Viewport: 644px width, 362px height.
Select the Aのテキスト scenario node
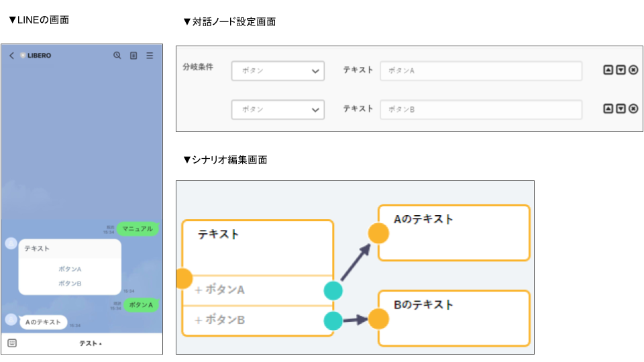[453, 232]
